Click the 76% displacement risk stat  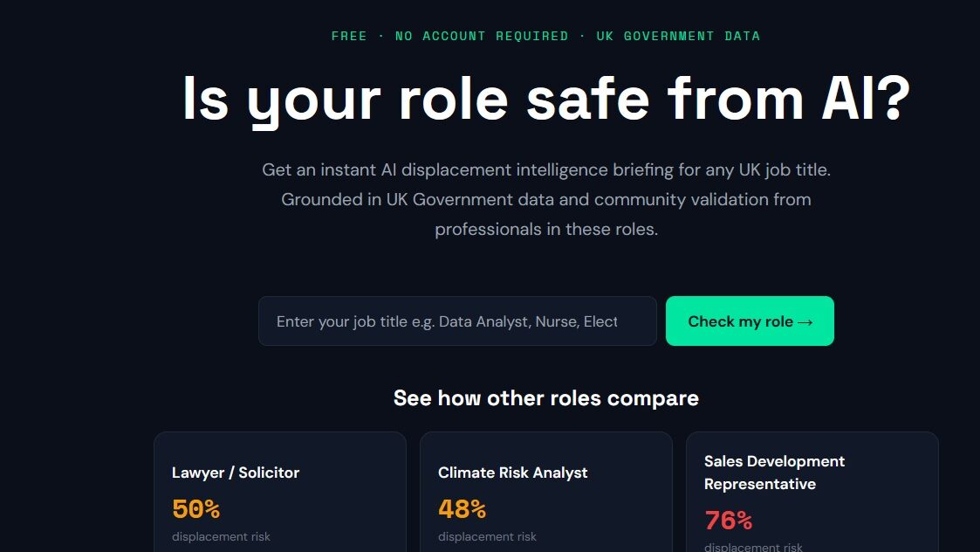click(x=728, y=519)
